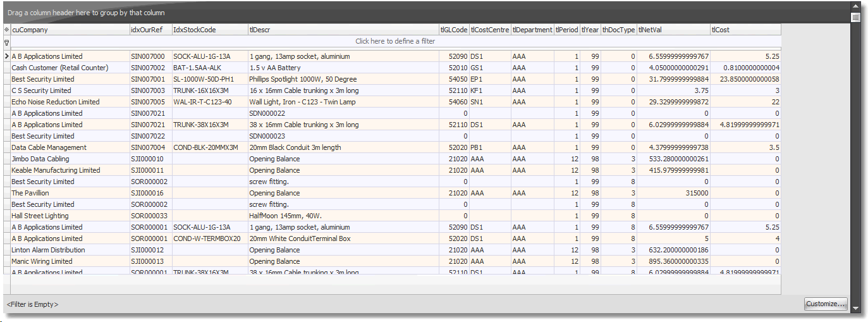The image size is (868, 322).
Task: Select the 'Jimbo Data Cabling' cell
Action: (x=70, y=159)
